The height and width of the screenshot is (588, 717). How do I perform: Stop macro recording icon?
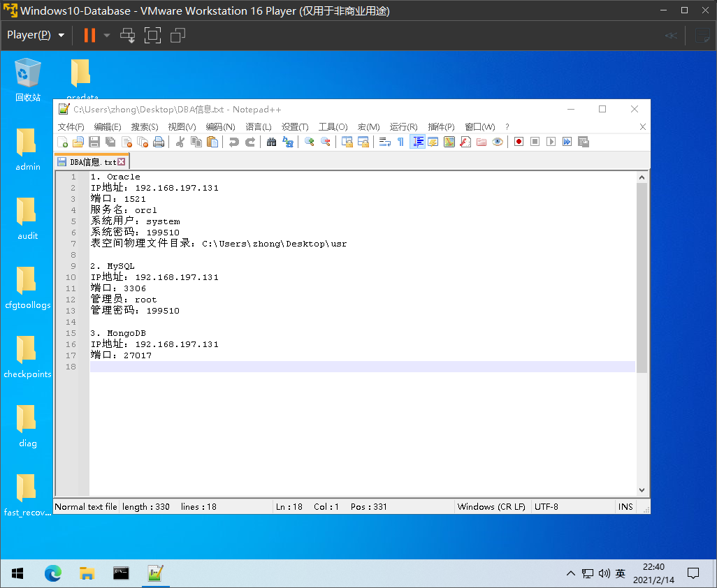[535, 142]
